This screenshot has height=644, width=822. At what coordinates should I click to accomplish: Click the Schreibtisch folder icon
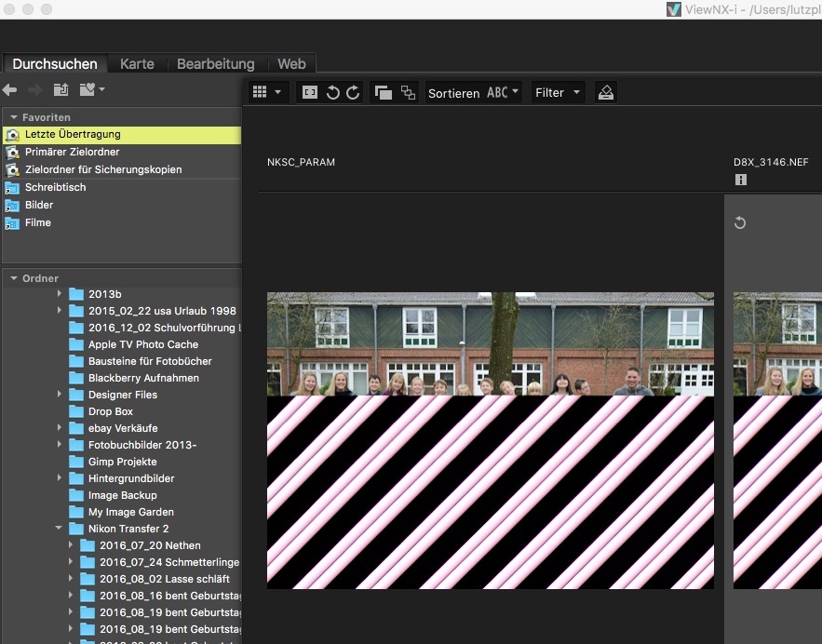click(12, 188)
